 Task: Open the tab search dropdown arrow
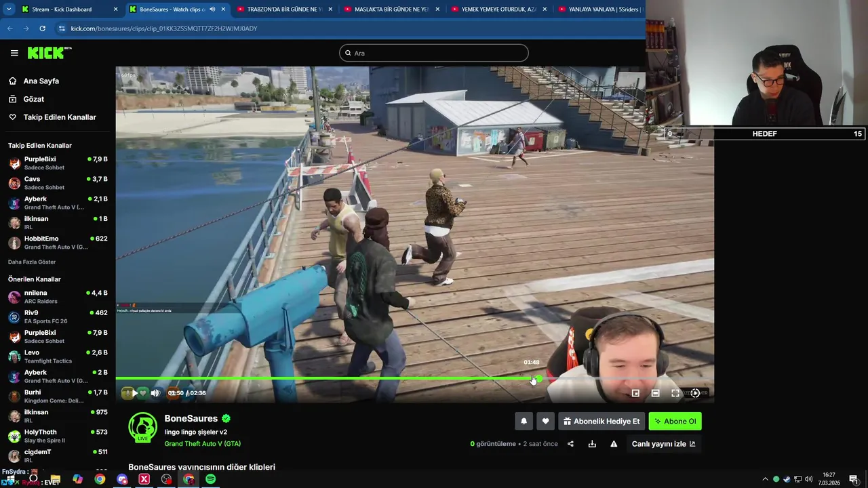click(x=9, y=9)
